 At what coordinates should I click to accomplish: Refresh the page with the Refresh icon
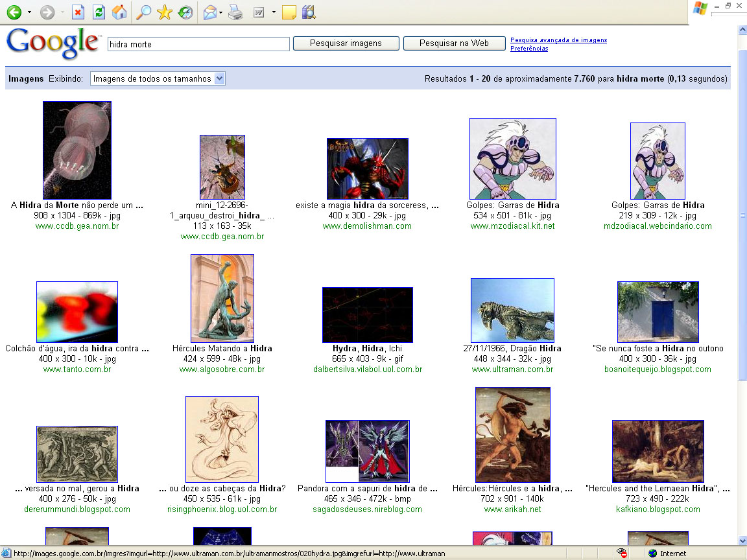pyautogui.click(x=99, y=12)
